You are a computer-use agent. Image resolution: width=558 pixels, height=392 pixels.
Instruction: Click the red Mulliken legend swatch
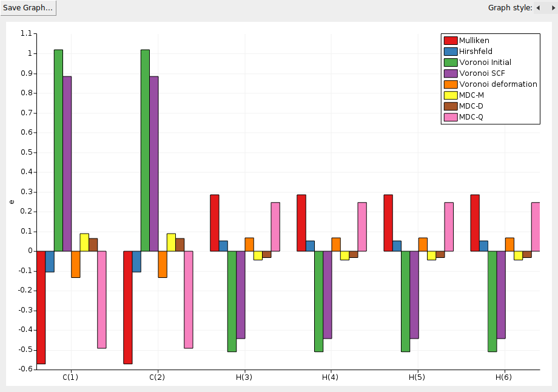(449, 40)
